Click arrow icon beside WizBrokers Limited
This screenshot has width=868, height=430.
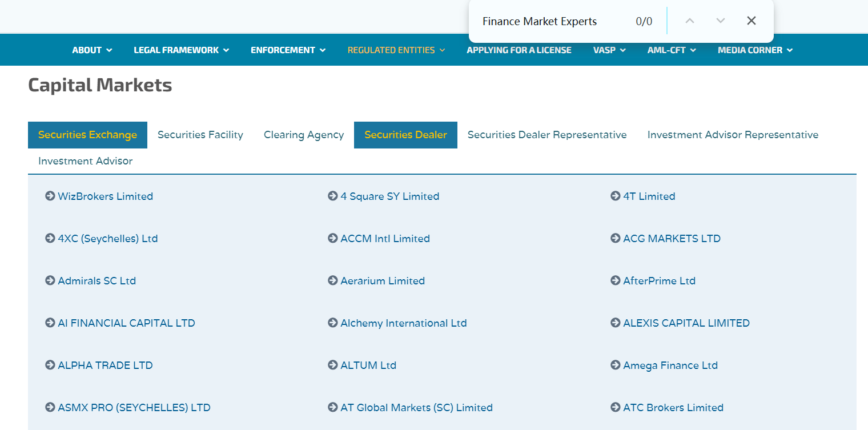(x=50, y=196)
